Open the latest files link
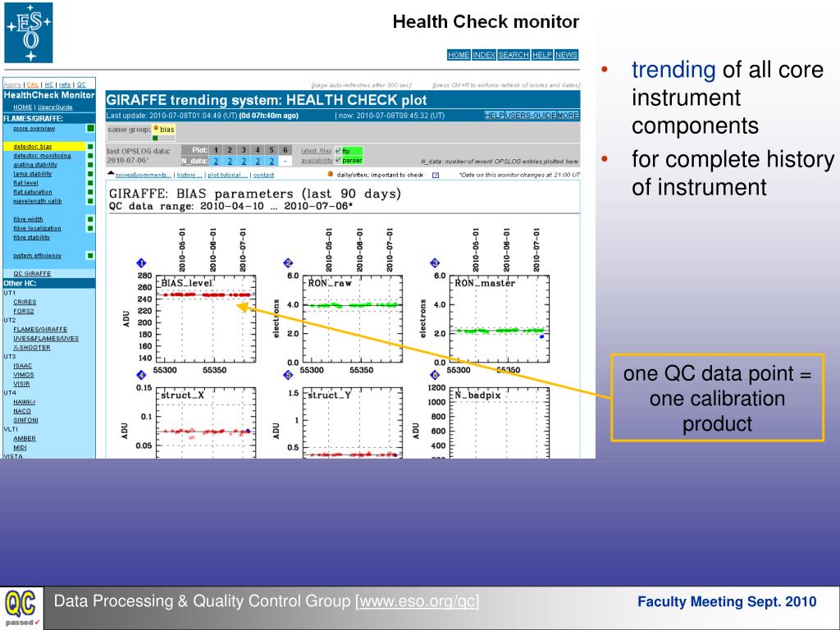The image size is (840, 630). 316,151
